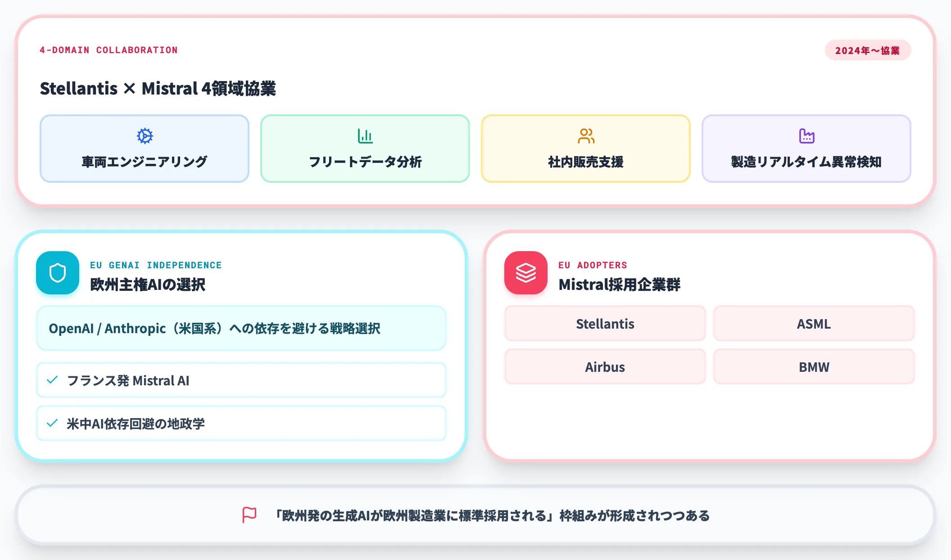
Task: Select the 2024年〜協業 badge
Action: (x=868, y=50)
